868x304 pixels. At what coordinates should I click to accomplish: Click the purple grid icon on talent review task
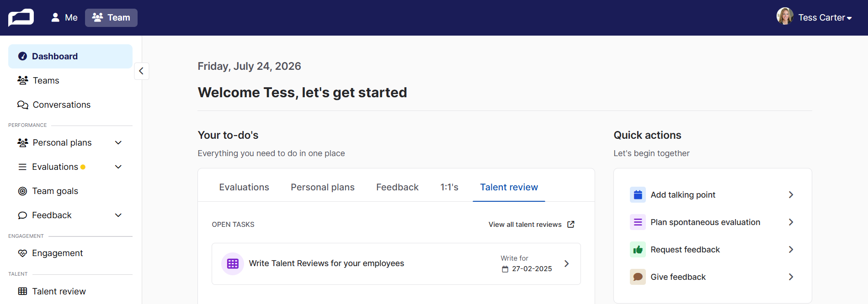click(x=233, y=264)
